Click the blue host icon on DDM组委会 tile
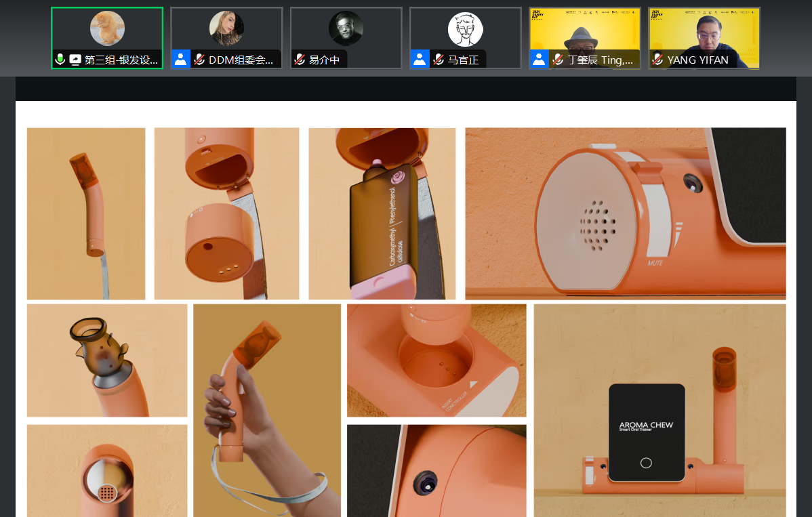The width and height of the screenshot is (812, 517). pos(181,59)
